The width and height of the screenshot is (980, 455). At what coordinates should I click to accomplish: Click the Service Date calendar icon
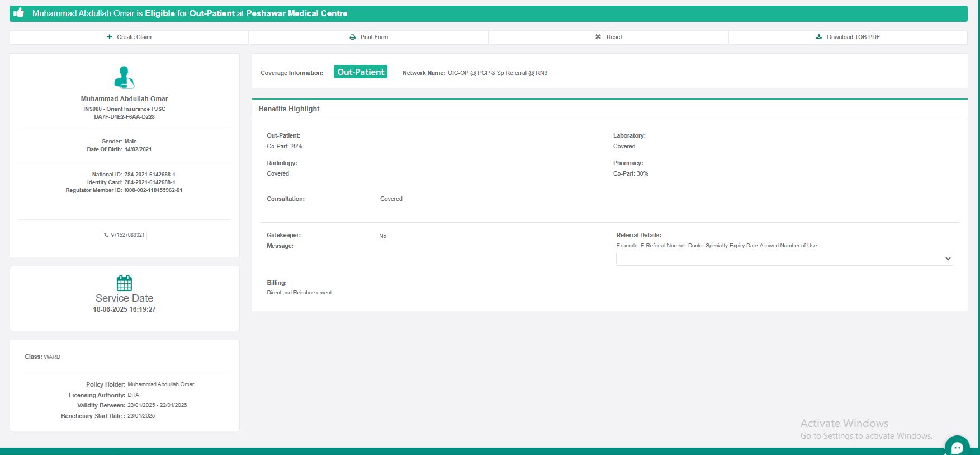124,283
